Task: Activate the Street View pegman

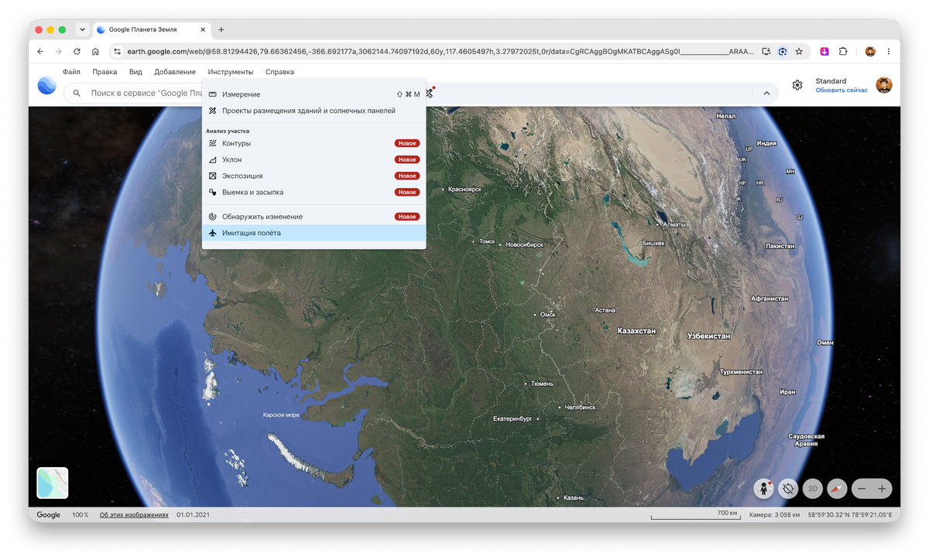Action: tap(764, 489)
